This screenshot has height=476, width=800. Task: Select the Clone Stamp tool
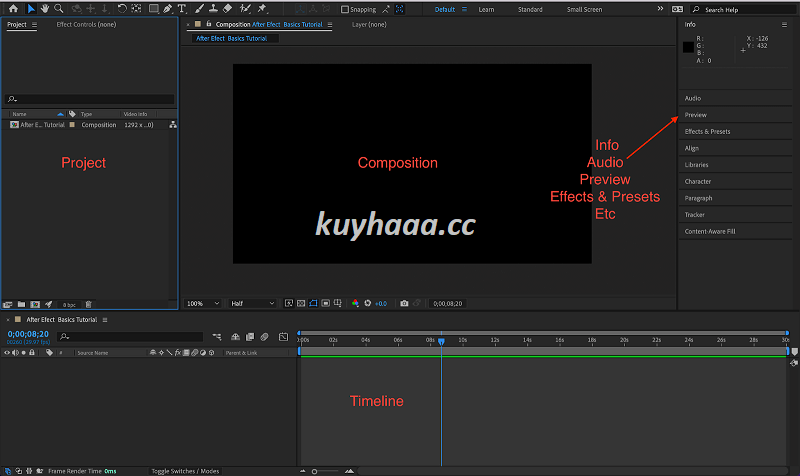(213, 9)
